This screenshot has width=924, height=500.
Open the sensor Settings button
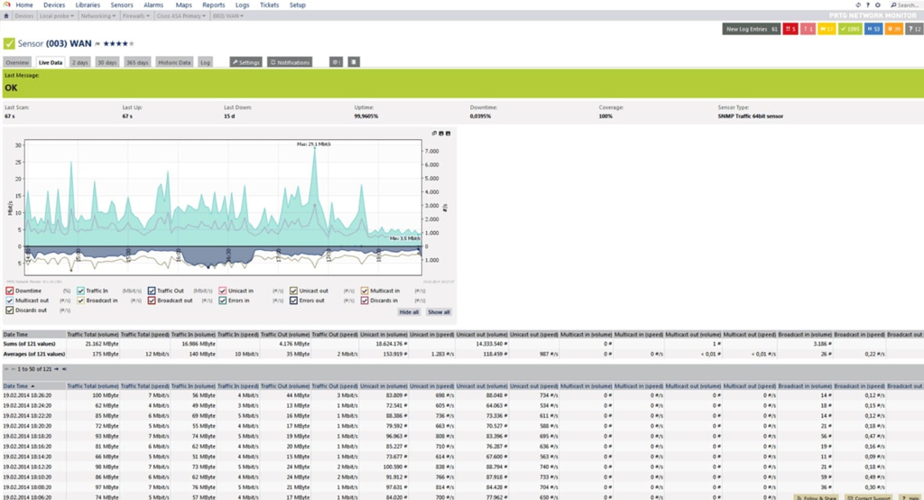click(245, 62)
